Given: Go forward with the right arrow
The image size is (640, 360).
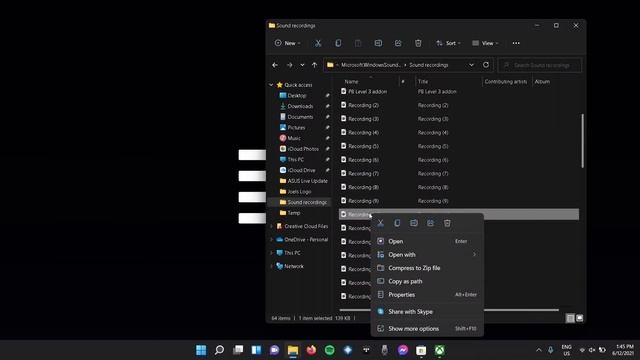Looking at the screenshot, I should click(289, 65).
